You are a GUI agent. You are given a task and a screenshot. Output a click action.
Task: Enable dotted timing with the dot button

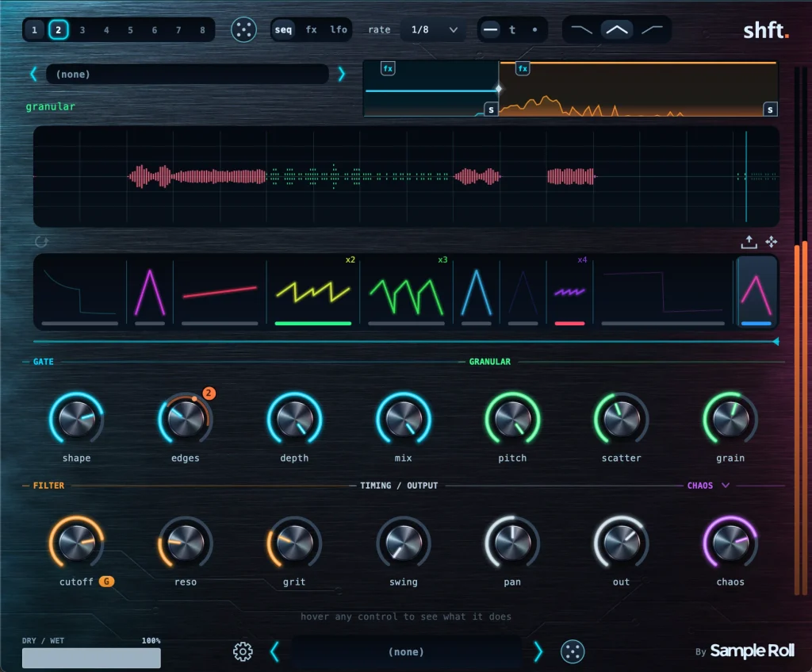[x=535, y=29]
